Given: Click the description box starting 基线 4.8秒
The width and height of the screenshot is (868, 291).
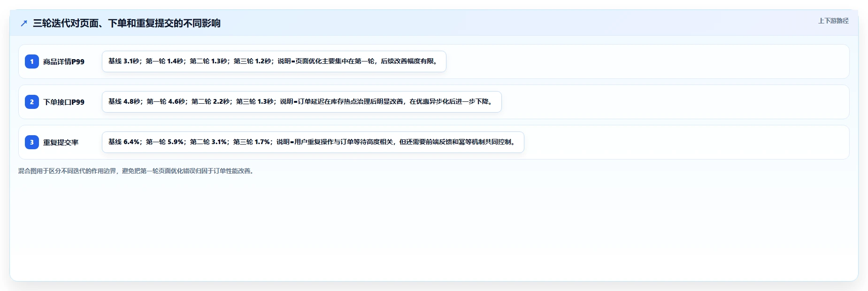Looking at the screenshot, I should [302, 102].
